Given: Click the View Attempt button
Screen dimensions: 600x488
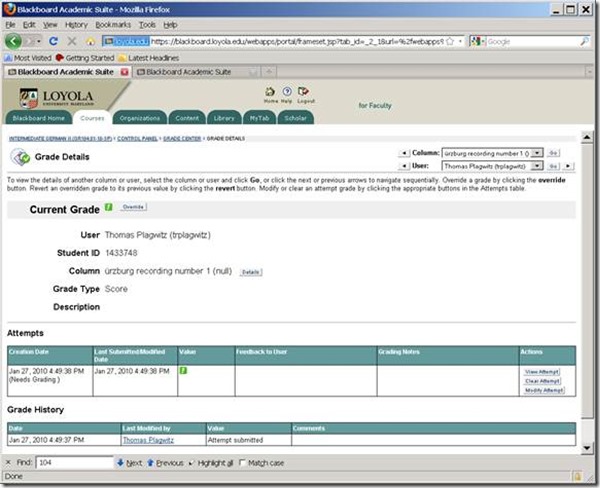Looking at the screenshot, I should point(545,371).
